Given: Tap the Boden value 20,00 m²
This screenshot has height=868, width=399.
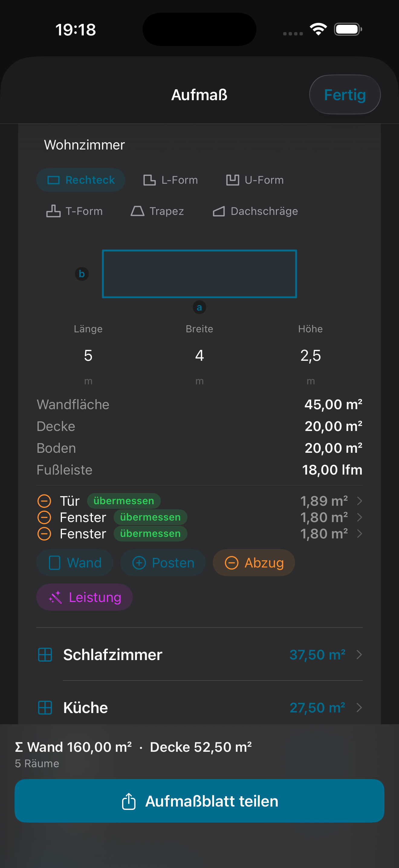Looking at the screenshot, I should pyautogui.click(x=333, y=448).
